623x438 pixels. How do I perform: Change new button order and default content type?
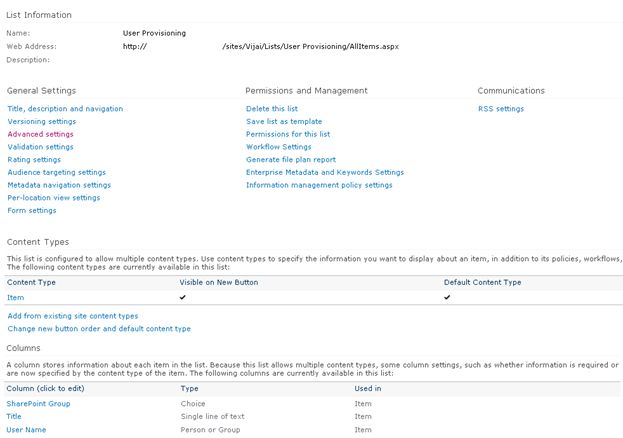coord(99,329)
